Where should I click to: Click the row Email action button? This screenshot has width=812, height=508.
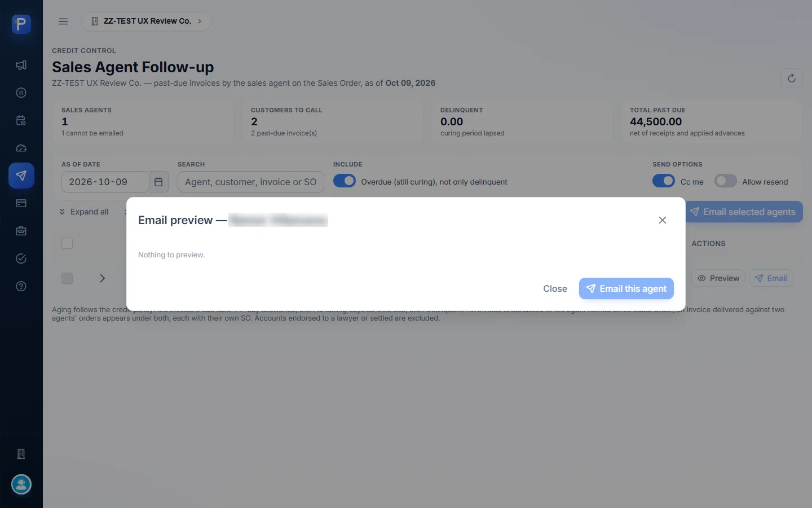point(771,278)
